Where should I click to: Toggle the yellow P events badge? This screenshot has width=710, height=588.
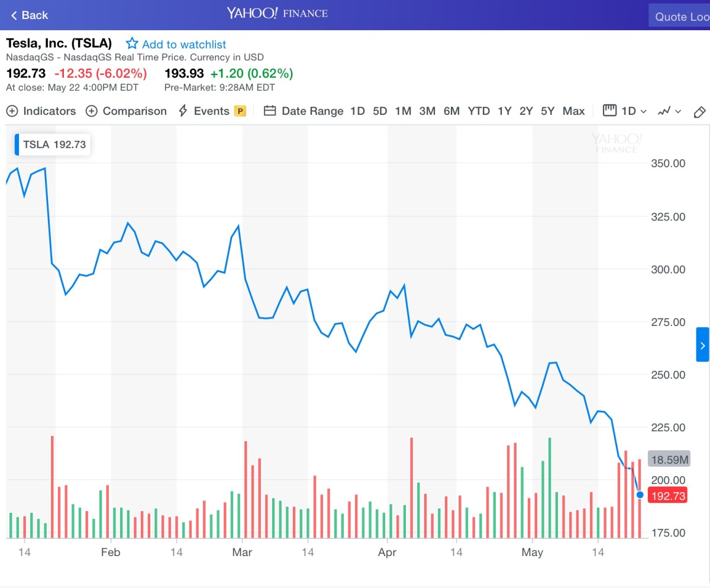241,111
